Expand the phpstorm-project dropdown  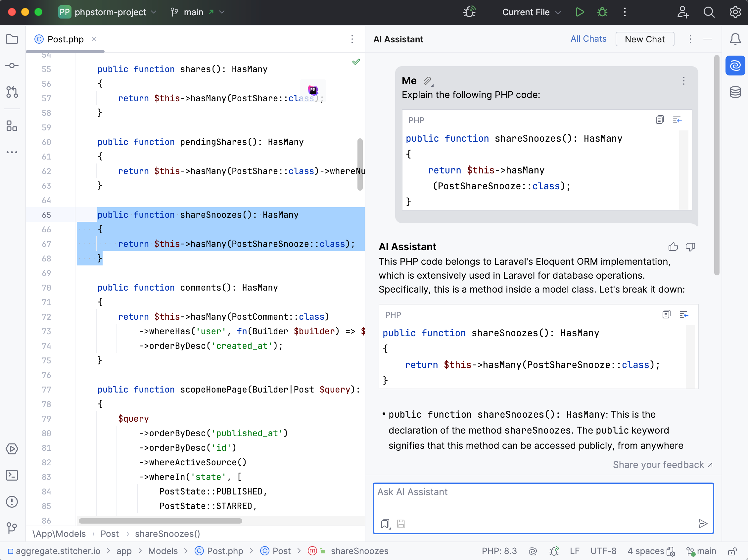pos(108,12)
